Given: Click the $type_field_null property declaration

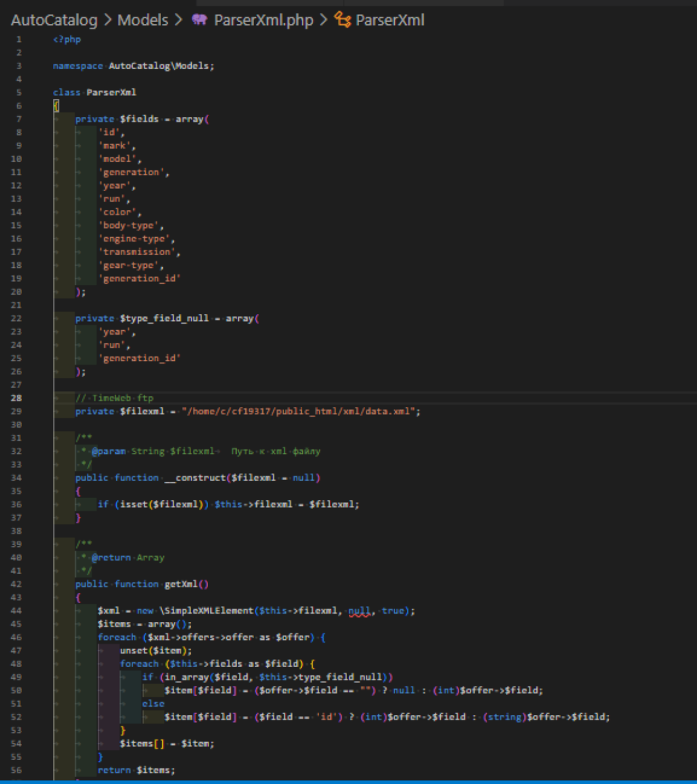Looking at the screenshot, I should (x=164, y=318).
